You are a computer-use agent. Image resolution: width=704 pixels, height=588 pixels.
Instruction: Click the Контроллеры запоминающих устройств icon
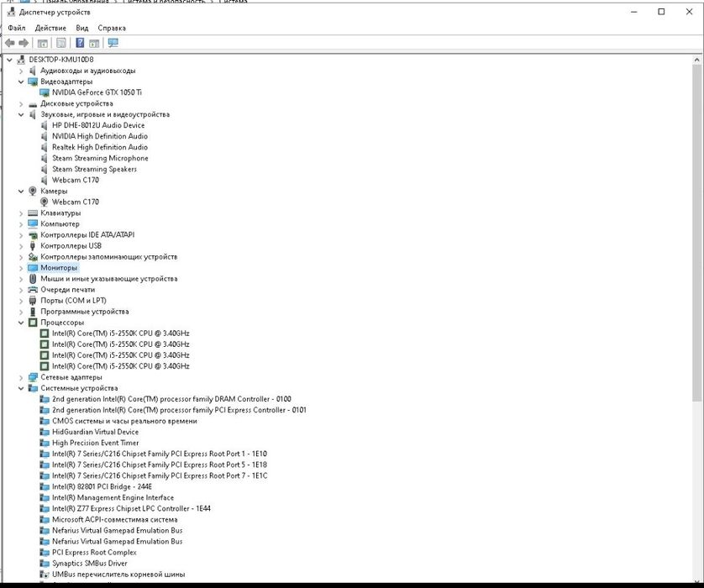click(32, 257)
